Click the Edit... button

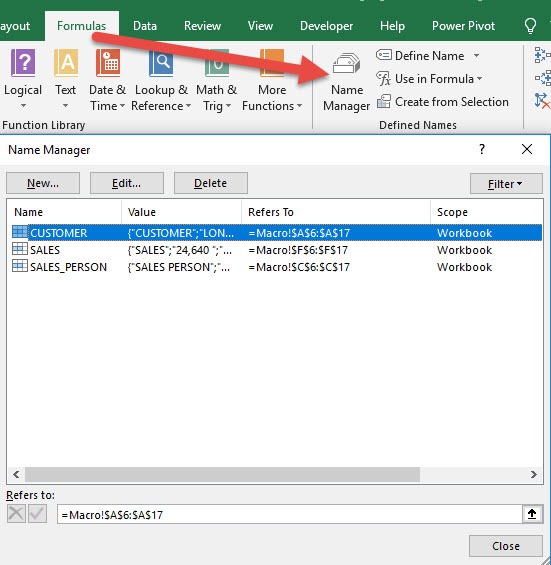click(x=126, y=183)
